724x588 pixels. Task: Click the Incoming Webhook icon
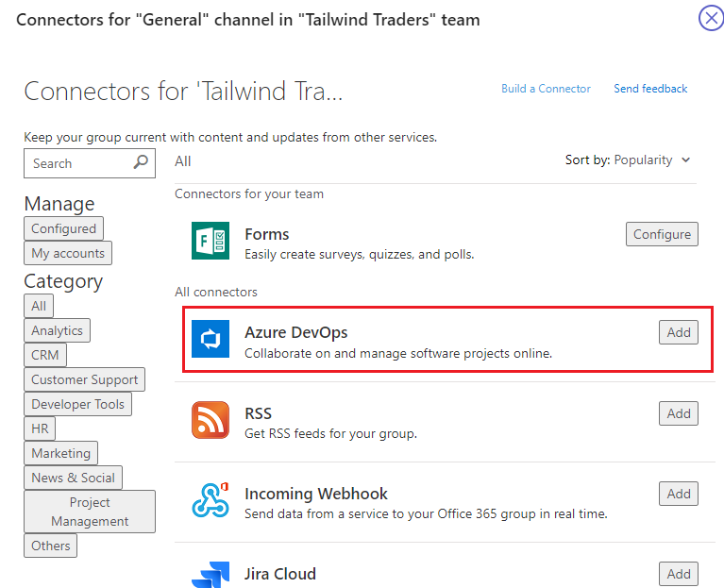click(x=210, y=500)
